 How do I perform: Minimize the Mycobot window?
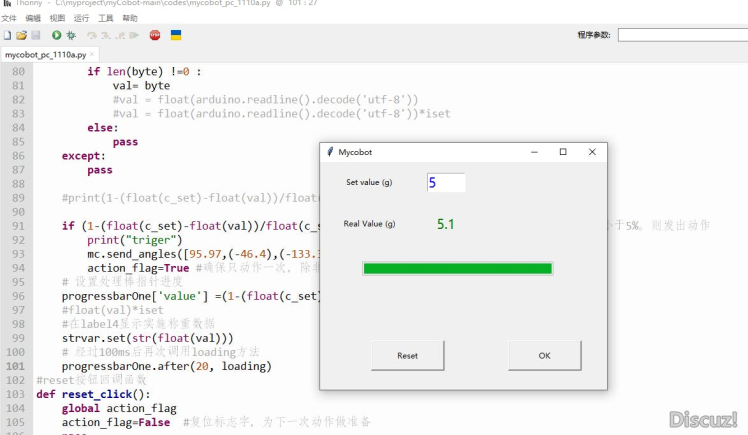point(534,152)
